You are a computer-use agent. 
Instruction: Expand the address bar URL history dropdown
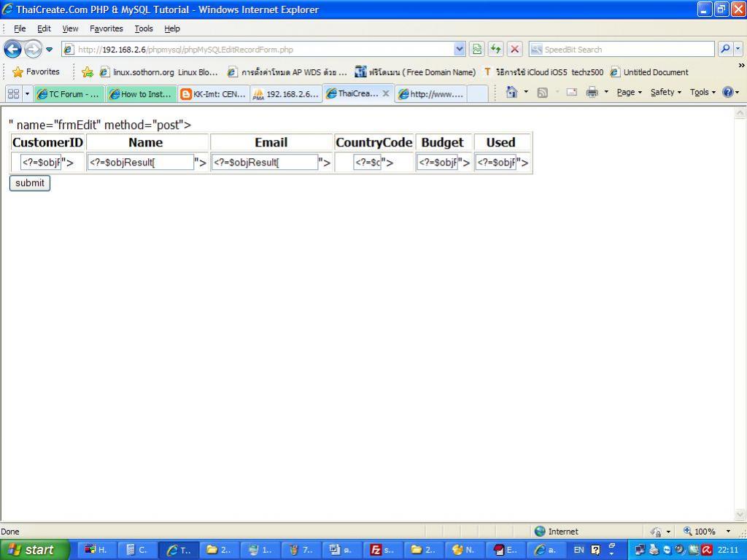[x=460, y=49]
